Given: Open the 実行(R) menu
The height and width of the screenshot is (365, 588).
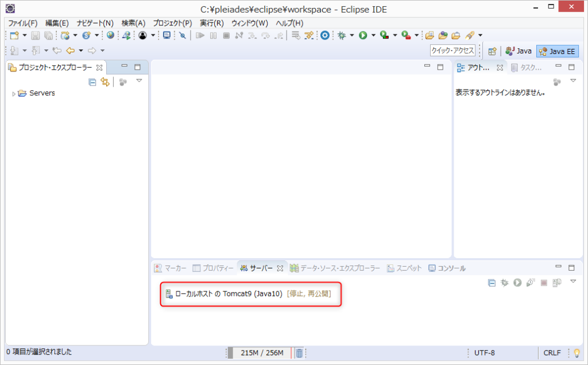Looking at the screenshot, I should pos(211,24).
